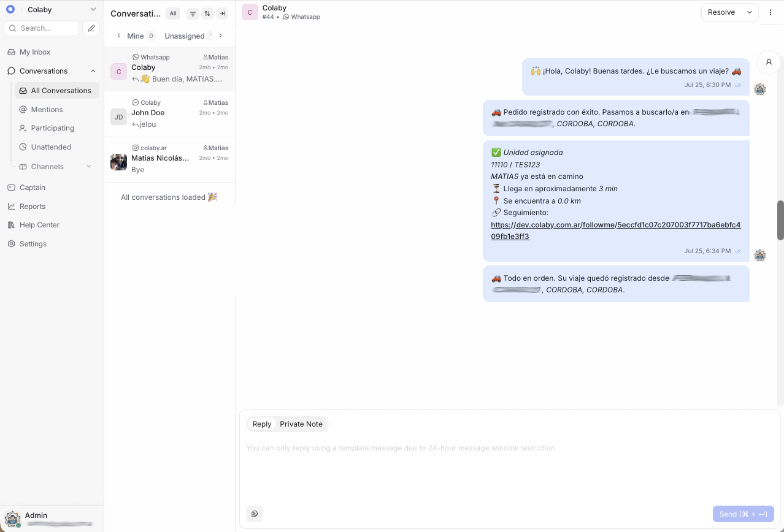The height and width of the screenshot is (532, 784).
Task: Open the John Doe conversation
Action: tap(169, 114)
